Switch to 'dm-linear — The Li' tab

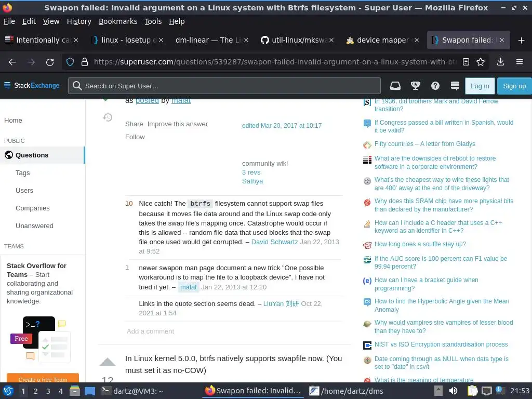(209, 40)
